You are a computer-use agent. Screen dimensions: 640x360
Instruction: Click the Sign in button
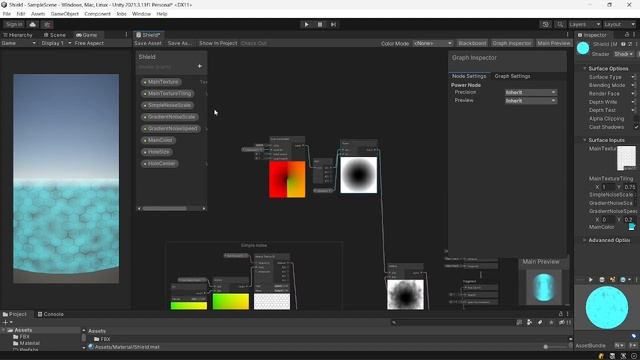tap(14, 24)
